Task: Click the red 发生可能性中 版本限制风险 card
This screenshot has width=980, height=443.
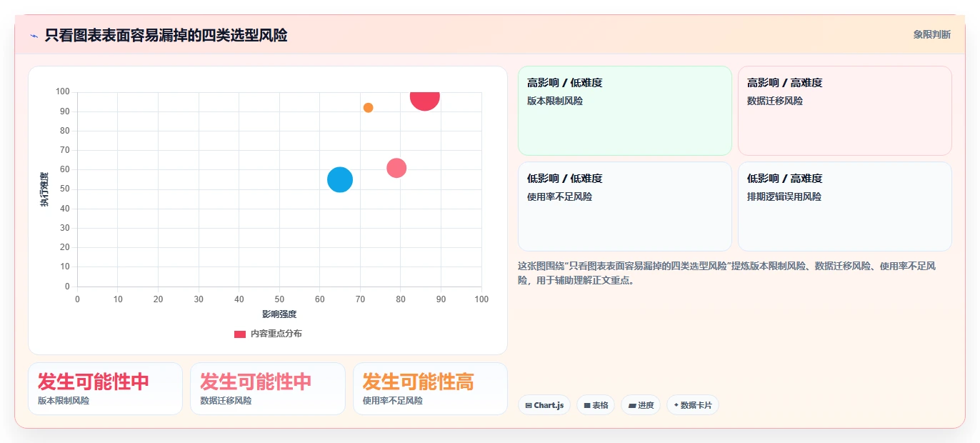Action: (x=105, y=389)
